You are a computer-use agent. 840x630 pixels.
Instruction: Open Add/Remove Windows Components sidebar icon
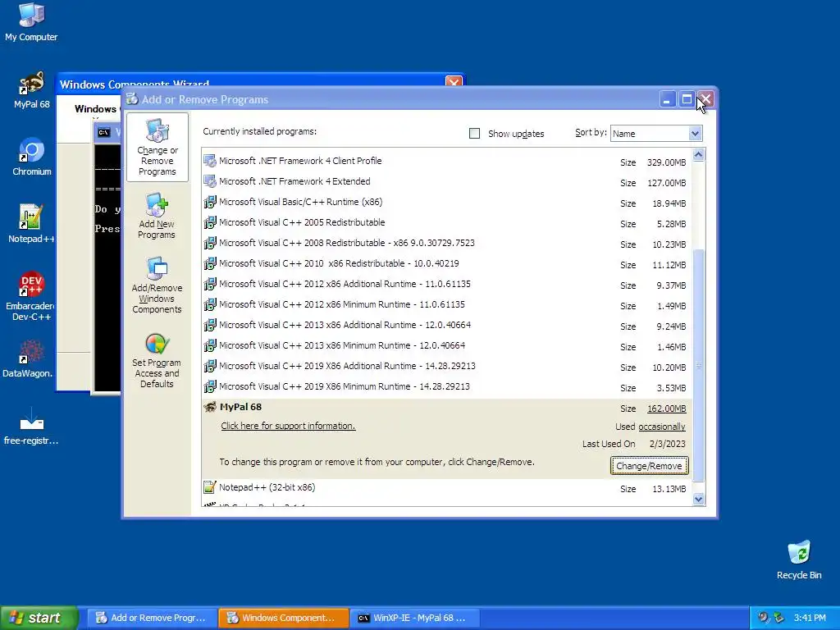click(x=157, y=285)
